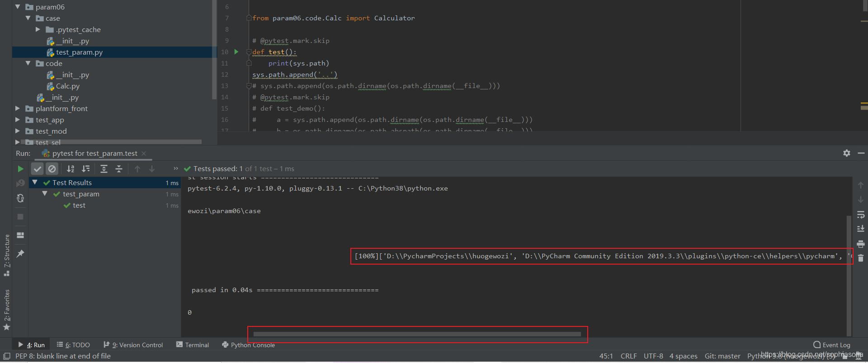Run test from gutter arrow at line 10
The width and height of the screenshot is (868, 363).
(x=236, y=52)
